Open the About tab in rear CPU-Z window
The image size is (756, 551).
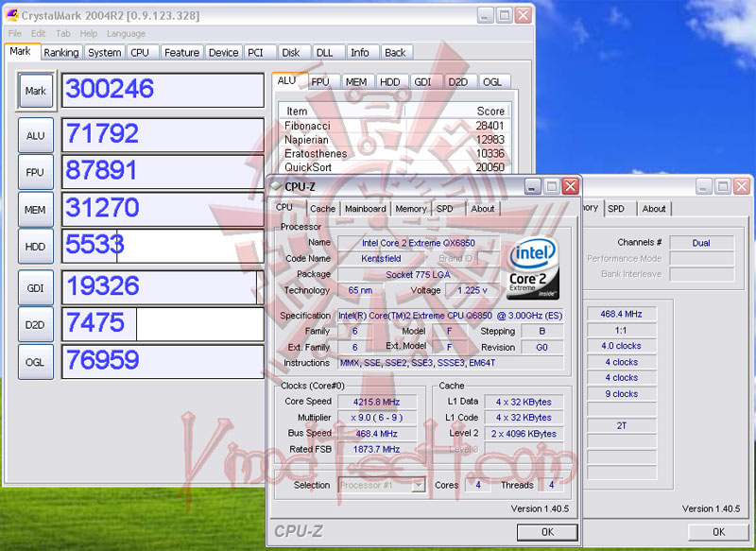click(654, 209)
